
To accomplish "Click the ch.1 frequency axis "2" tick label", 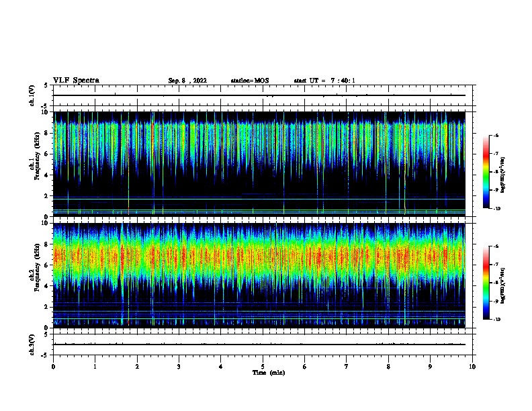I will (47, 196).
